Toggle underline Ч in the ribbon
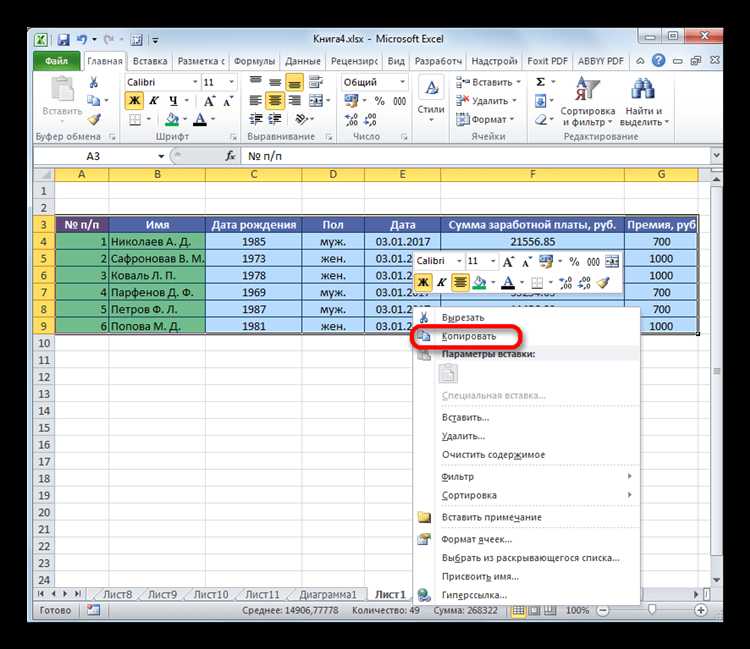750x649 pixels. click(173, 100)
